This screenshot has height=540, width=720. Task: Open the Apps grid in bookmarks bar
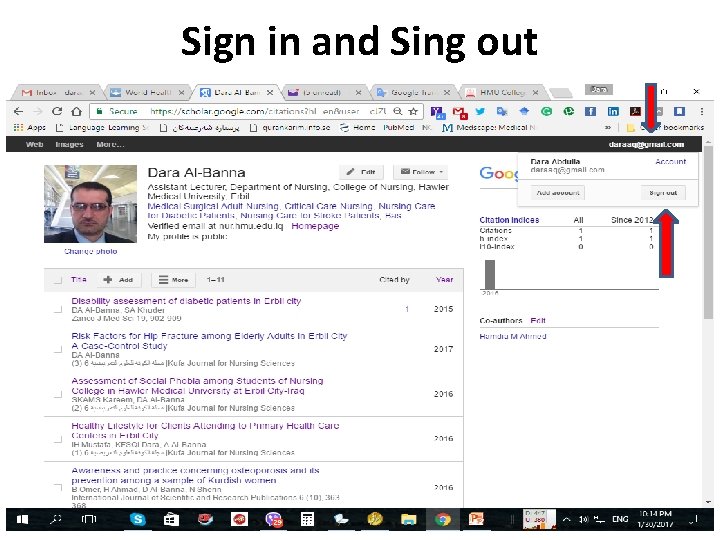coord(29,127)
